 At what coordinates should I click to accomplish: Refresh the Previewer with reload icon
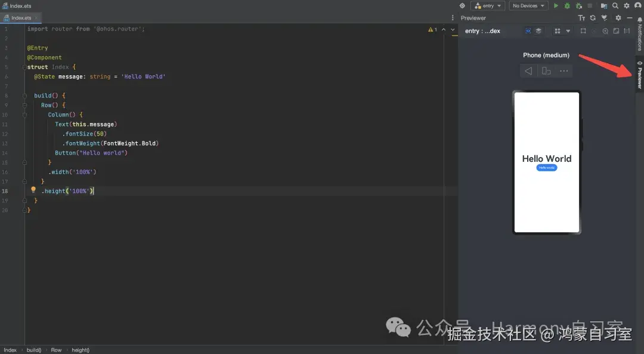593,18
